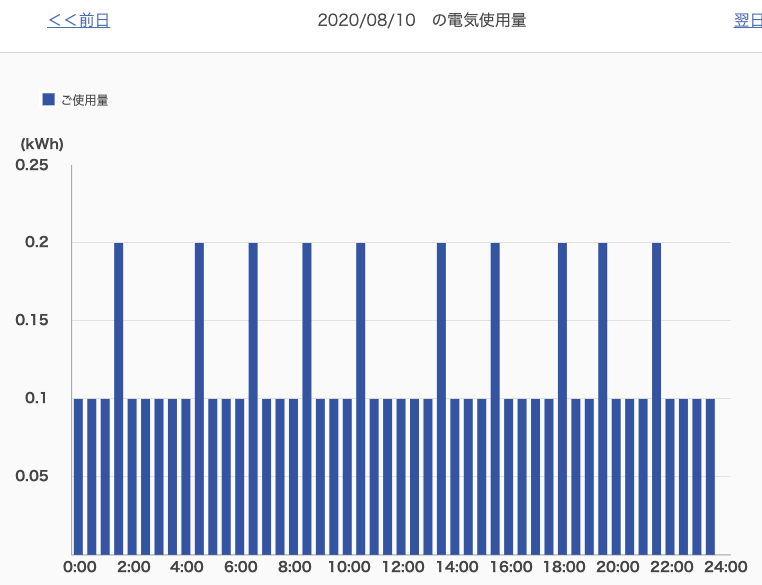Click the tall usage bar at 18:00
Viewport: 762px width, 585px height.
pyautogui.click(x=563, y=398)
